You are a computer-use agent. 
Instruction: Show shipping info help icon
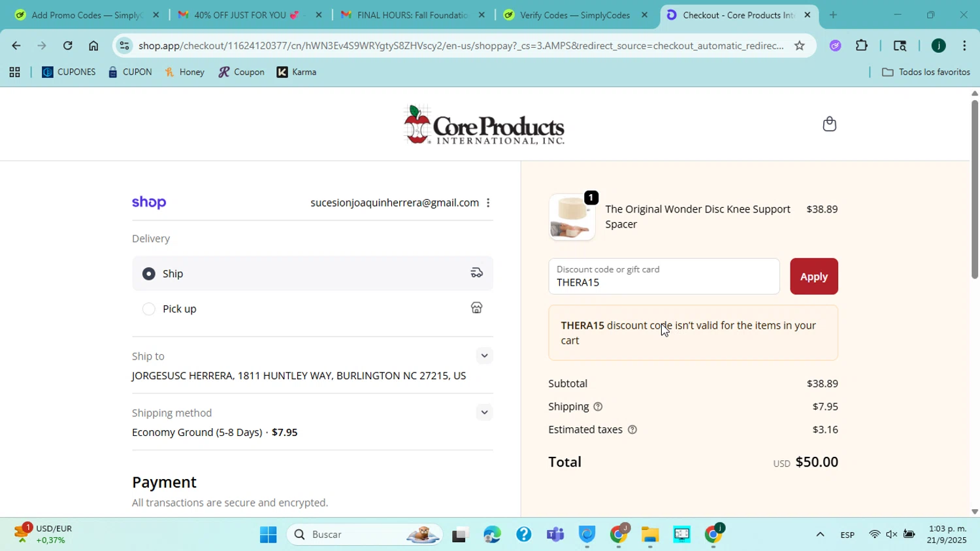pos(598,407)
